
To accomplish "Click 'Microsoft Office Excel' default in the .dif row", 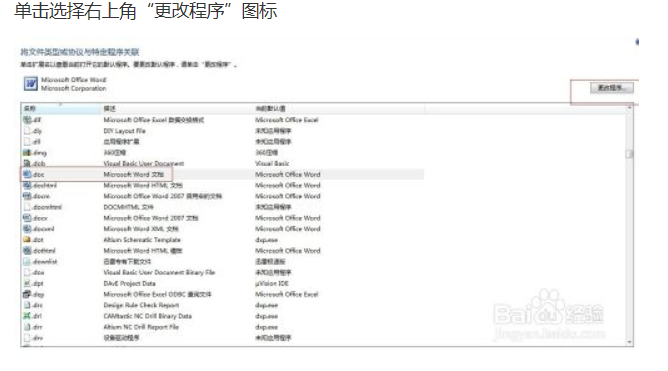I will tap(287, 120).
